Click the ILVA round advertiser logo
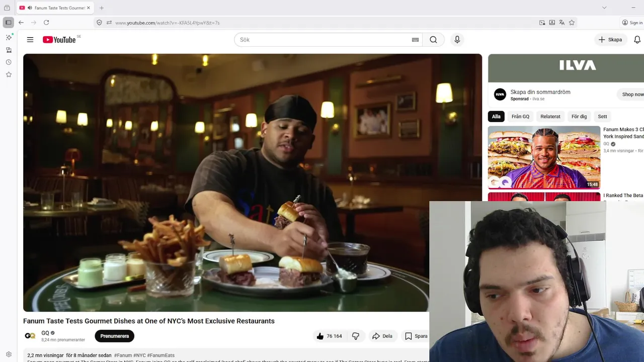Image resolution: width=644 pixels, height=362 pixels. 500,95
